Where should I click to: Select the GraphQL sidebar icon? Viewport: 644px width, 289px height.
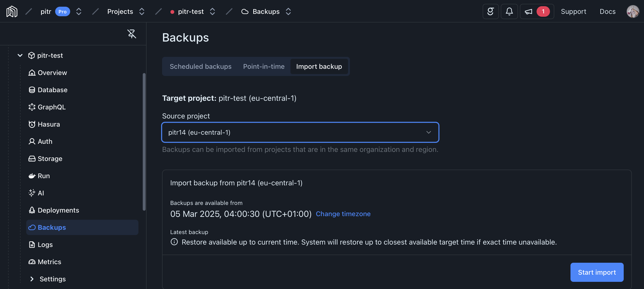click(x=32, y=107)
